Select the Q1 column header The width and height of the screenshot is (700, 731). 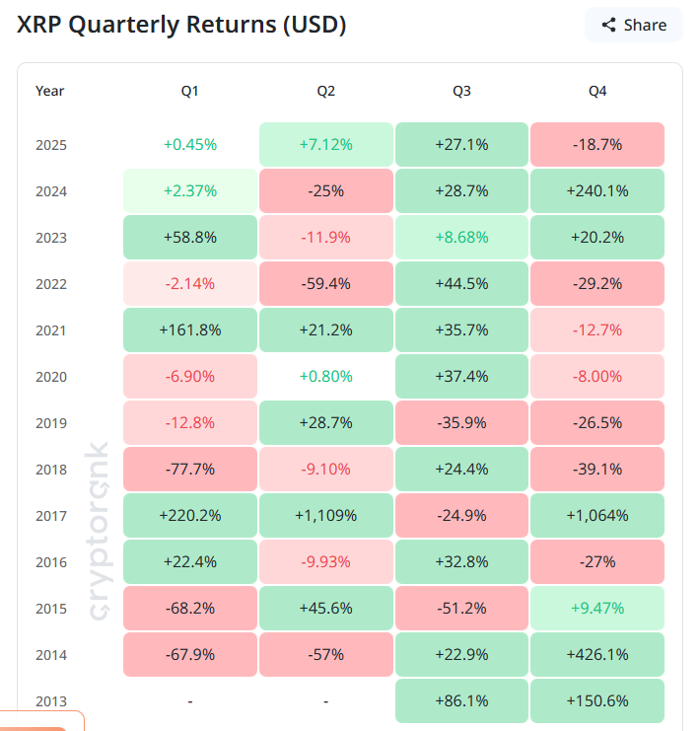(x=189, y=91)
